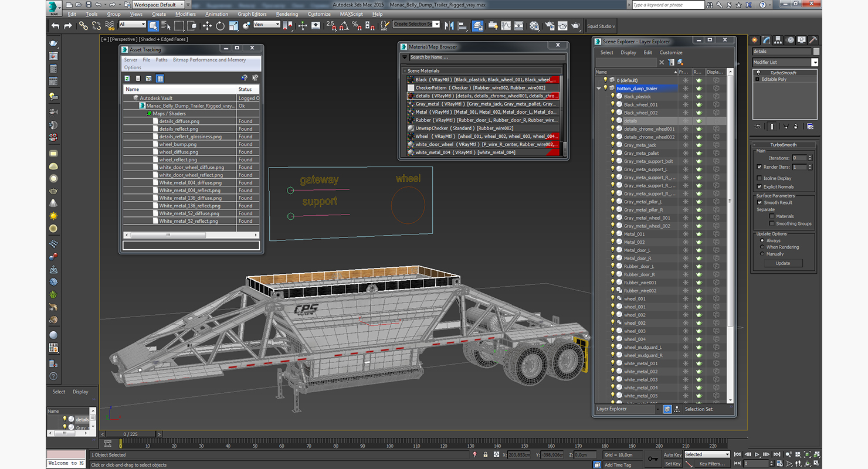
Task: Choose the Select and Move tool
Action: [207, 26]
